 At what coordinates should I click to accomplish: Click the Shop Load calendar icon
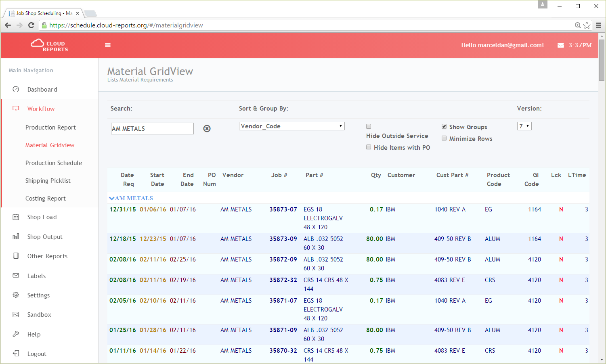[x=16, y=217]
